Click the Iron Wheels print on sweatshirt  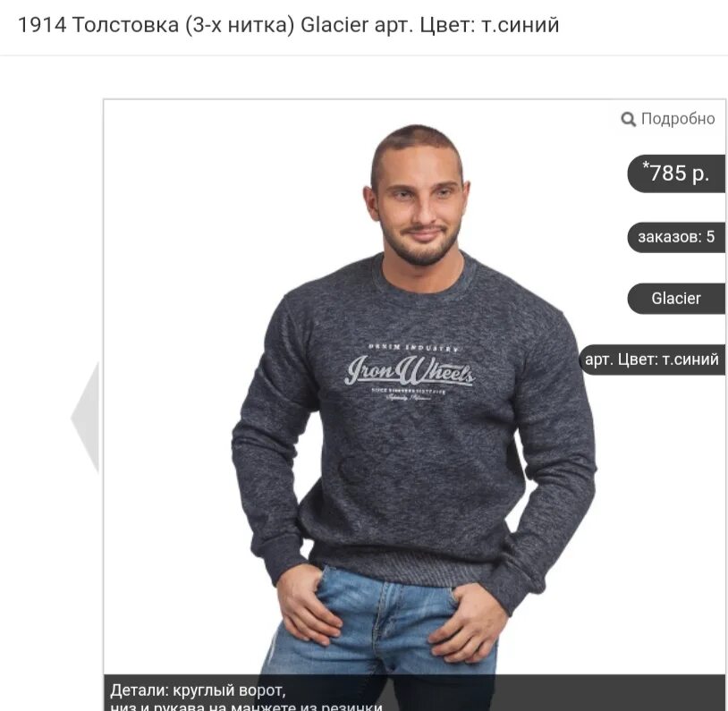(410, 370)
